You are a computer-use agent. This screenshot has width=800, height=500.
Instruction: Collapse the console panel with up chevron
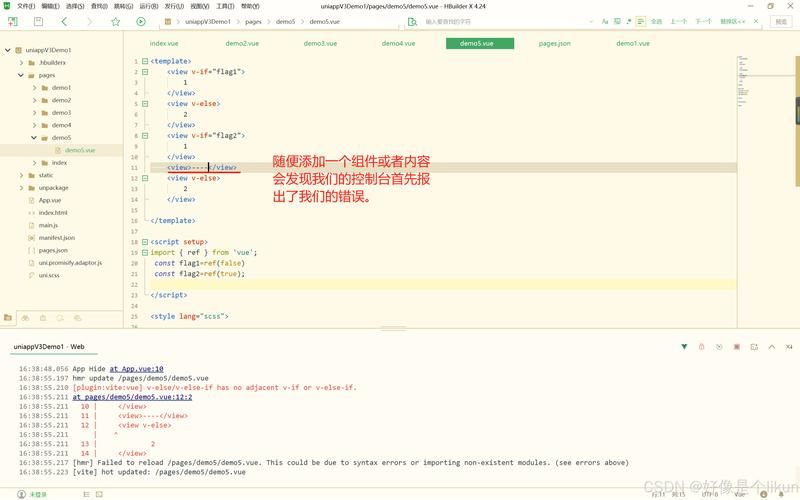click(772, 347)
